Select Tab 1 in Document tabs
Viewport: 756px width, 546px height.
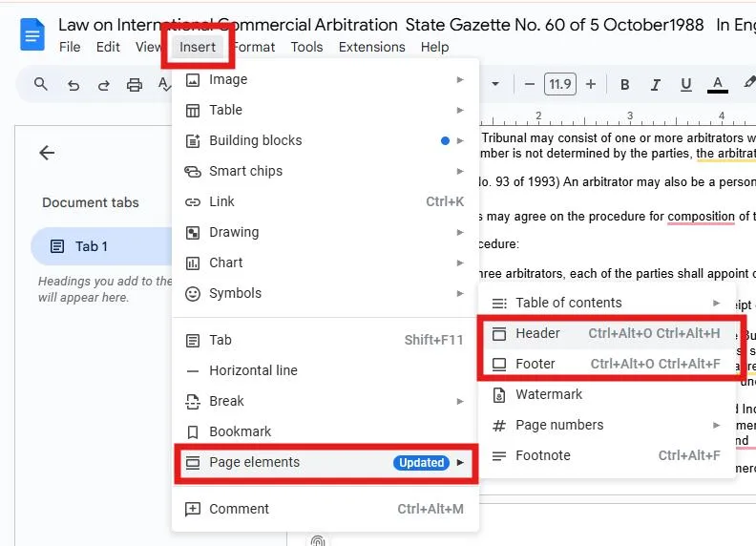pyautogui.click(x=101, y=246)
